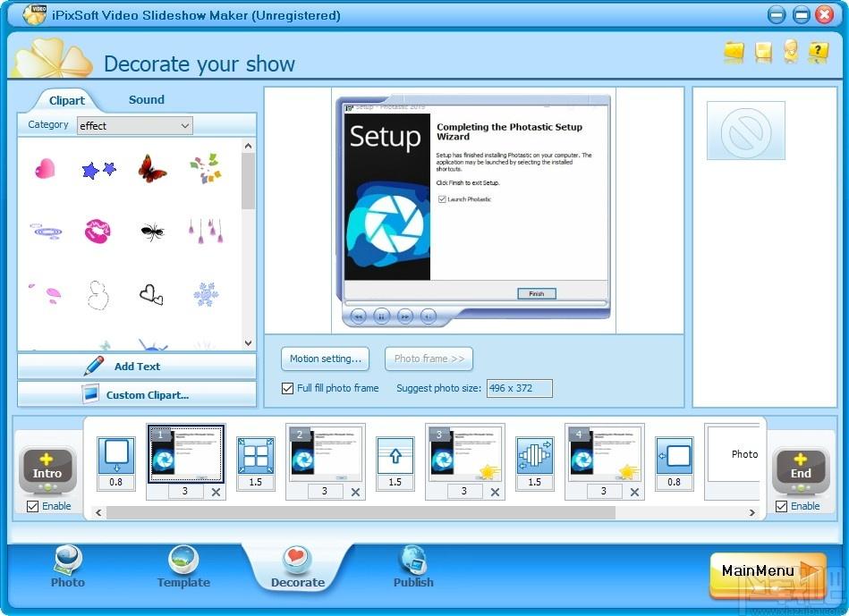849x616 pixels.
Task: Select the pink lips kiss clipart
Action: point(98,232)
